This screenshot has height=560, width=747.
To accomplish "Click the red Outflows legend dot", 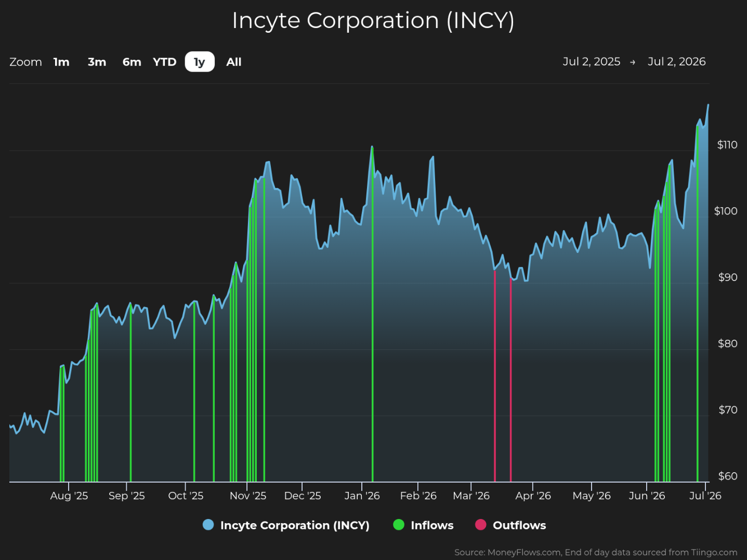I will [x=481, y=525].
